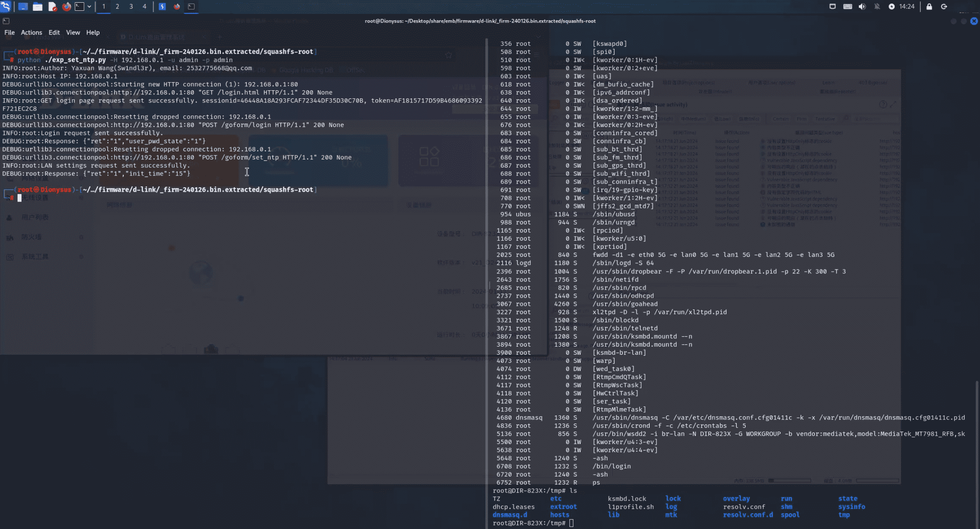Click the 14:24 clock
Image resolution: width=980 pixels, height=529 pixels.
tap(907, 6)
